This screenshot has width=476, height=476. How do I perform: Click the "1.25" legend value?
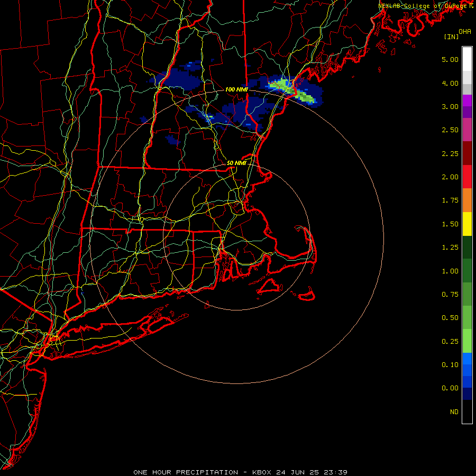[450, 248]
